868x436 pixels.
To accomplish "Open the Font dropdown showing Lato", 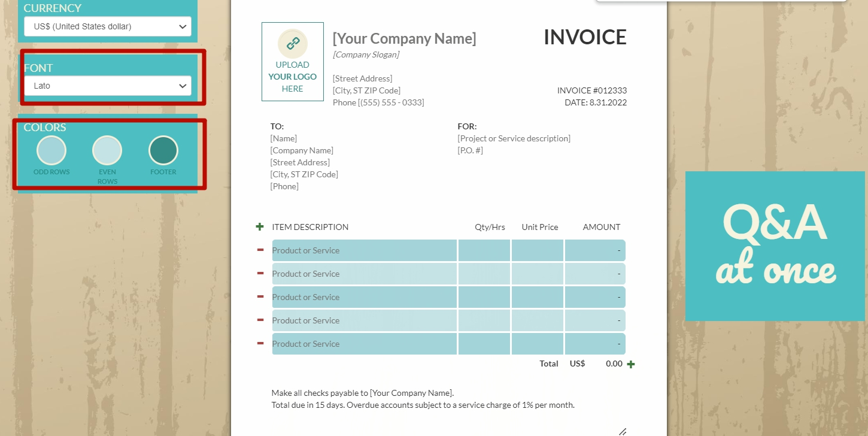I will point(108,86).
